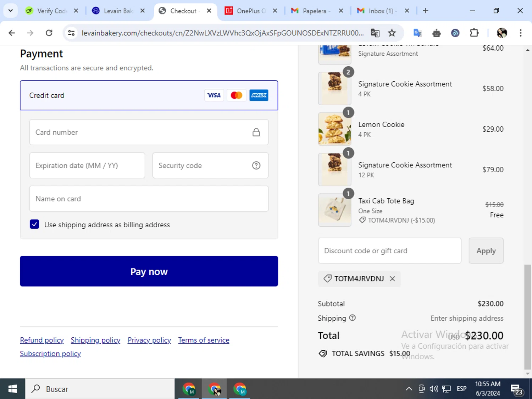Open the network icon in system tray

coord(447,389)
